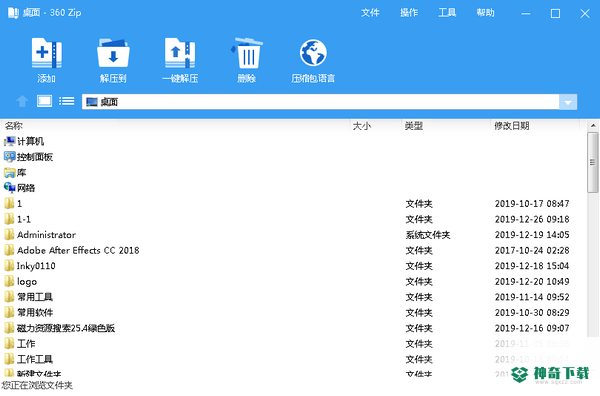Click the address path field 桌面
Image resolution: width=600 pixels, height=396 pixels.
click(320, 102)
